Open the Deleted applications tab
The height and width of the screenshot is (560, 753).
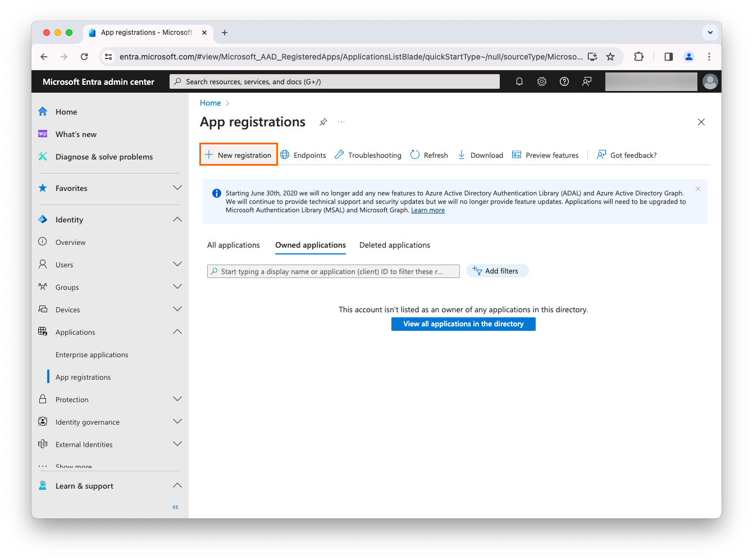click(394, 245)
